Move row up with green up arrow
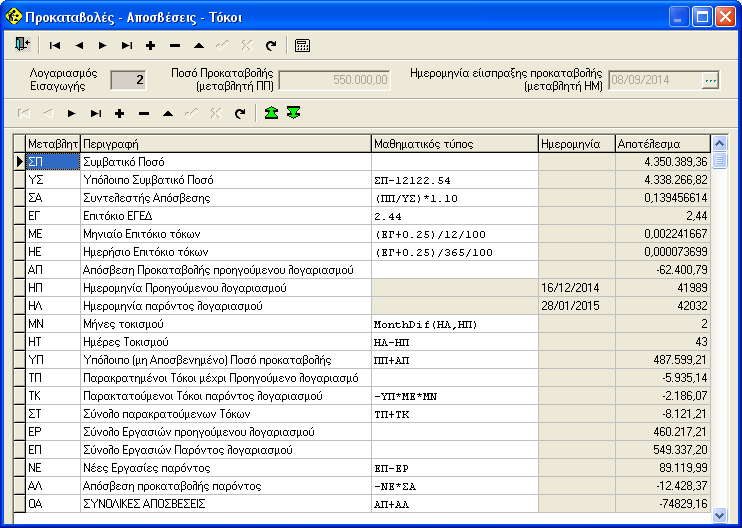This screenshot has height=528, width=742. [x=271, y=113]
